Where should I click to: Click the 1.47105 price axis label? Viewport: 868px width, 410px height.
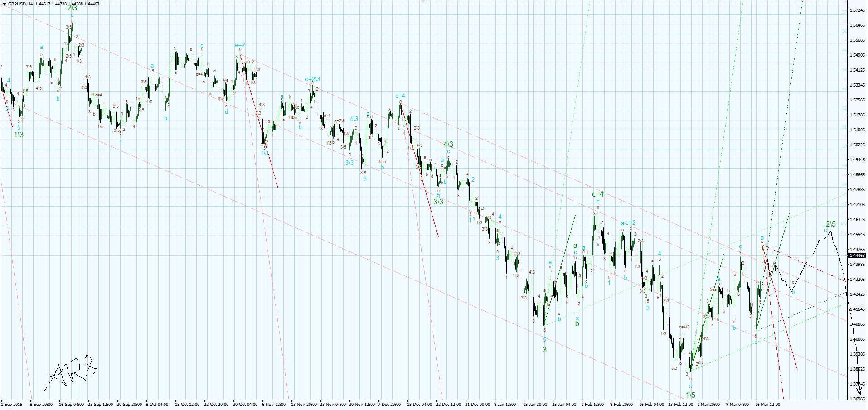tap(857, 204)
